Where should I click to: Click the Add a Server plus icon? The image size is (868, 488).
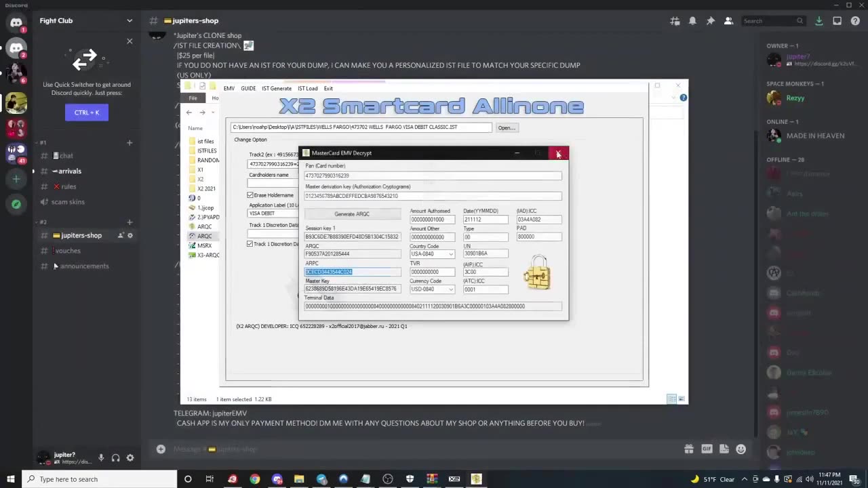pyautogui.click(x=16, y=179)
